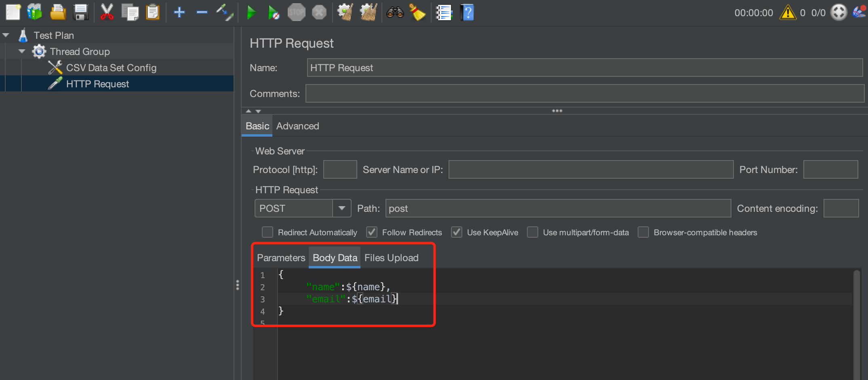
Task: Copy the selected element via toolbar
Action: pos(130,12)
